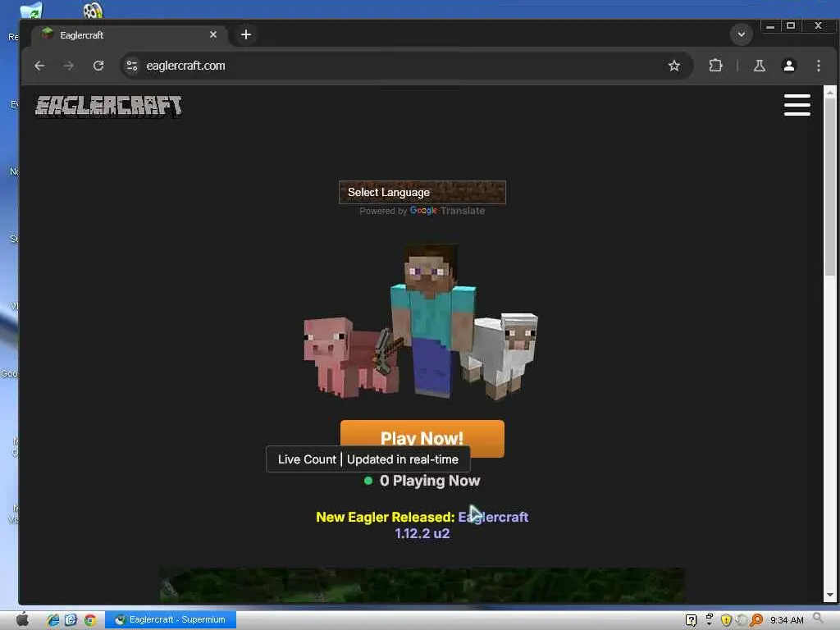This screenshot has width=840, height=630.
Task: Click the taskbar clock showing 9:34 AM
Action: 787,620
